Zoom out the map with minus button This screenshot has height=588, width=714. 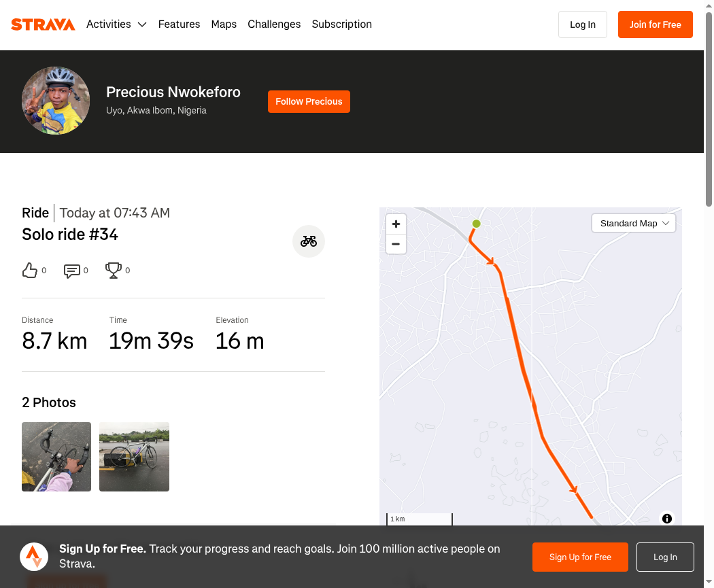pyautogui.click(x=396, y=244)
